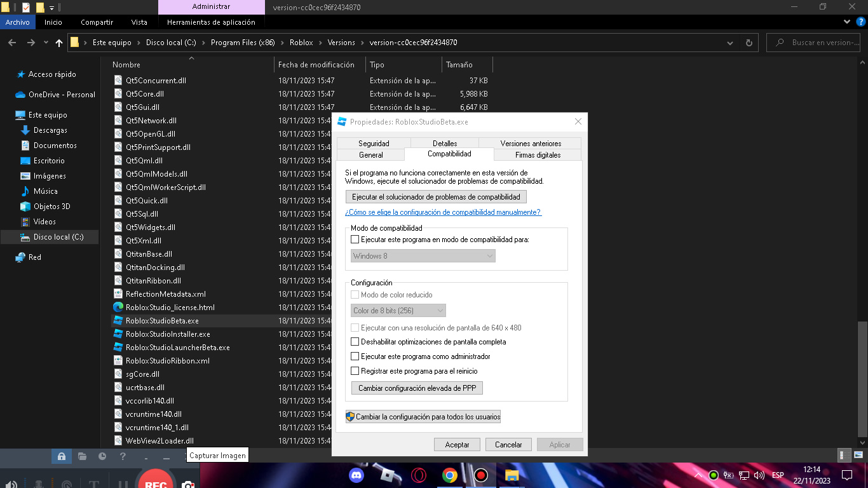
Task: Click Cambiar la configuración para todos los usuarios
Action: point(423,417)
